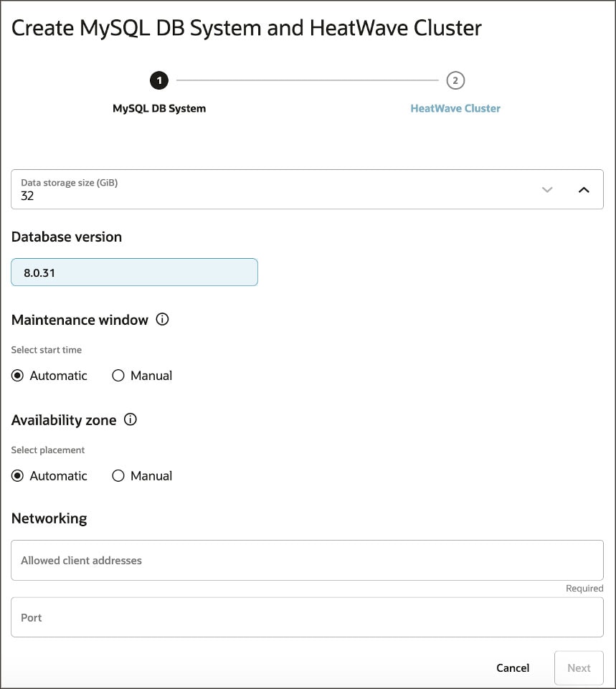Open the Maintenance window info tooltip icon

[162, 320]
